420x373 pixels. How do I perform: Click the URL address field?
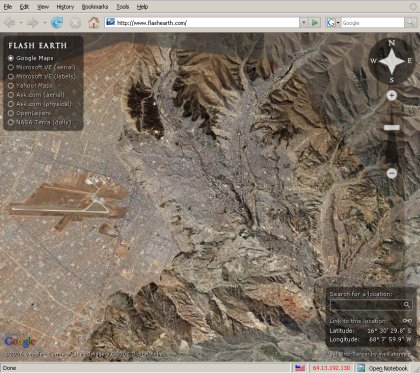pos(207,23)
